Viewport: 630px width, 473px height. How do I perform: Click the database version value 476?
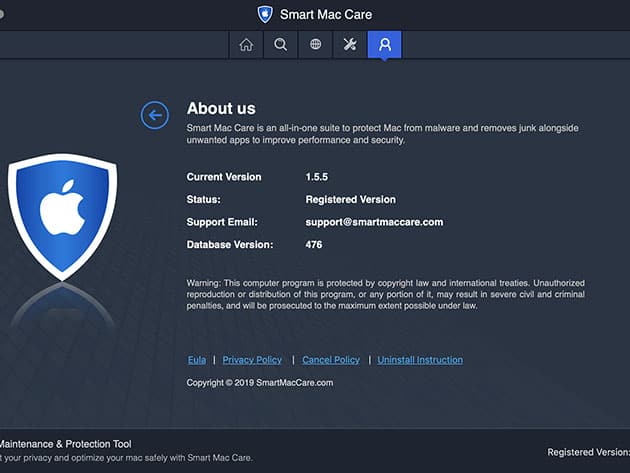click(314, 245)
